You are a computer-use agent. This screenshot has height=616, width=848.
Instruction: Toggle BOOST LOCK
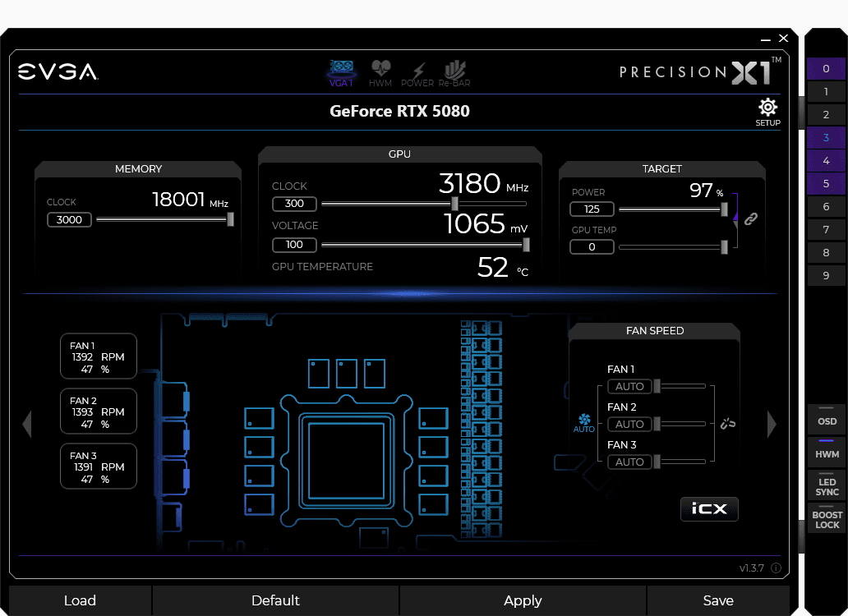(x=827, y=518)
